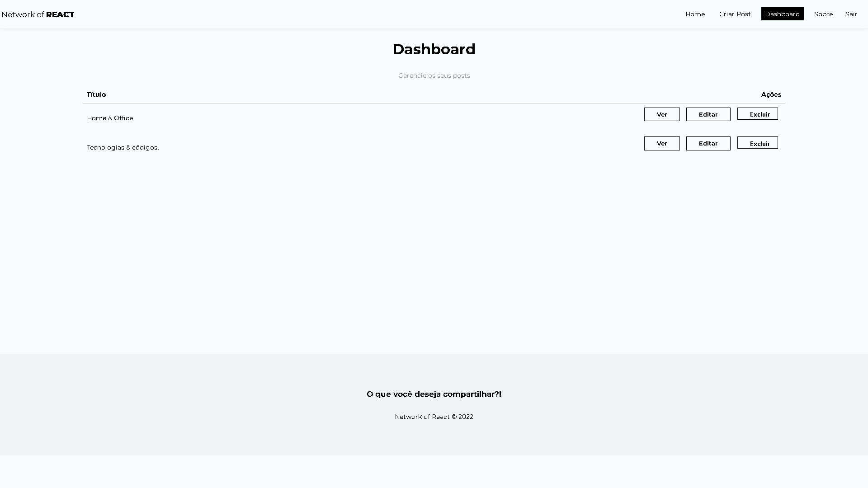Click the Network of React © 2022 text

point(434,417)
